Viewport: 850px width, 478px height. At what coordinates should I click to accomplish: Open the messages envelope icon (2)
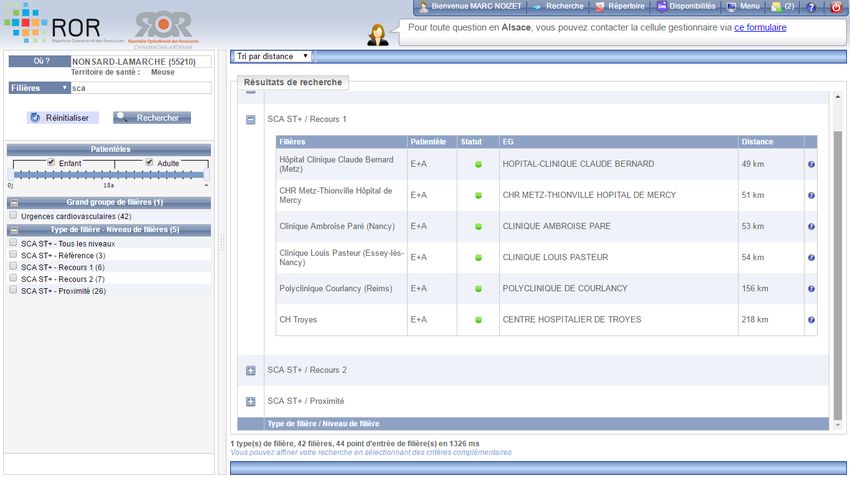click(x=783, y=7)
